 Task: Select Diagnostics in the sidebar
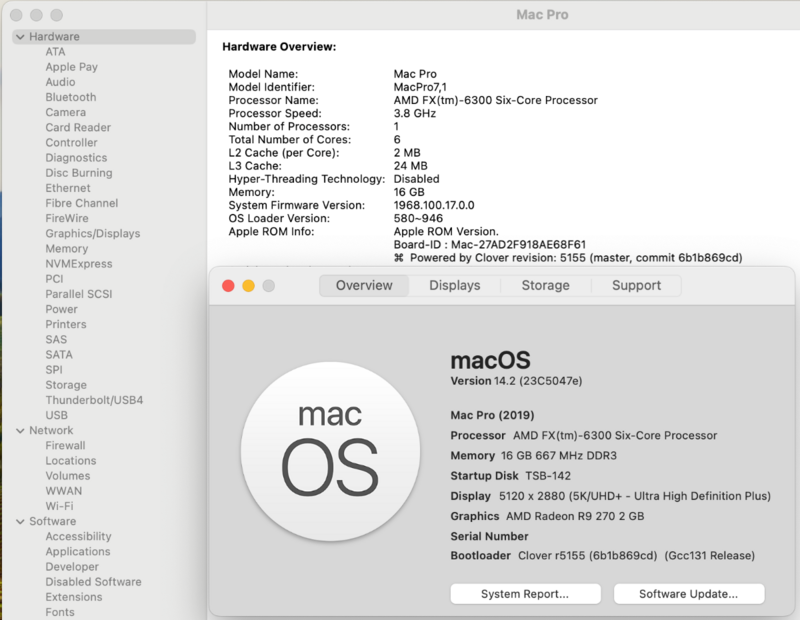point(76,158)
